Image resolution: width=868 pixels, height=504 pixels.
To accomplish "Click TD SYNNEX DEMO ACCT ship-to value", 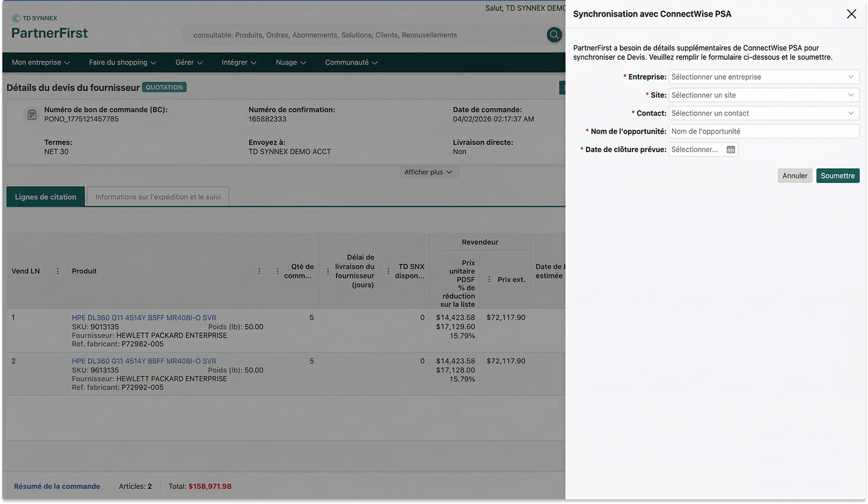I will [290, 151].
